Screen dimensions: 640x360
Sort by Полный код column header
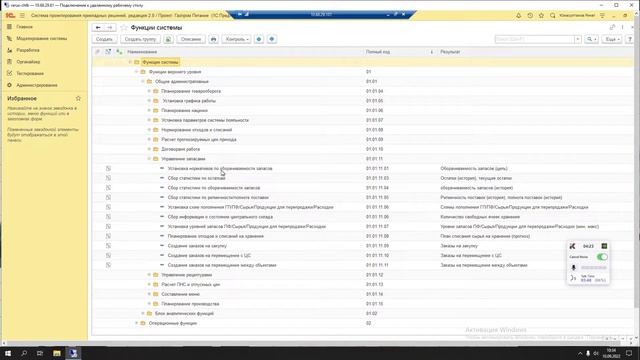[378, 52]
